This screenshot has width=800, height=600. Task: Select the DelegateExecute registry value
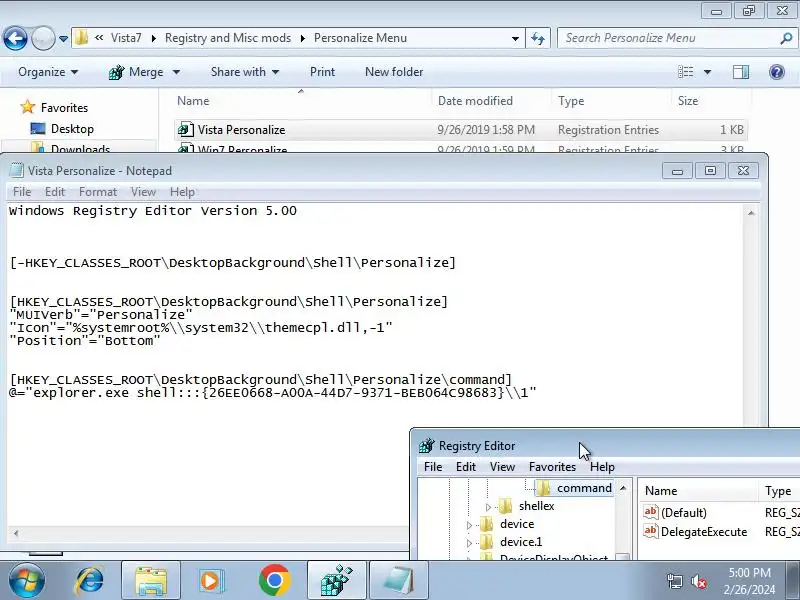[x=704, y=532]
